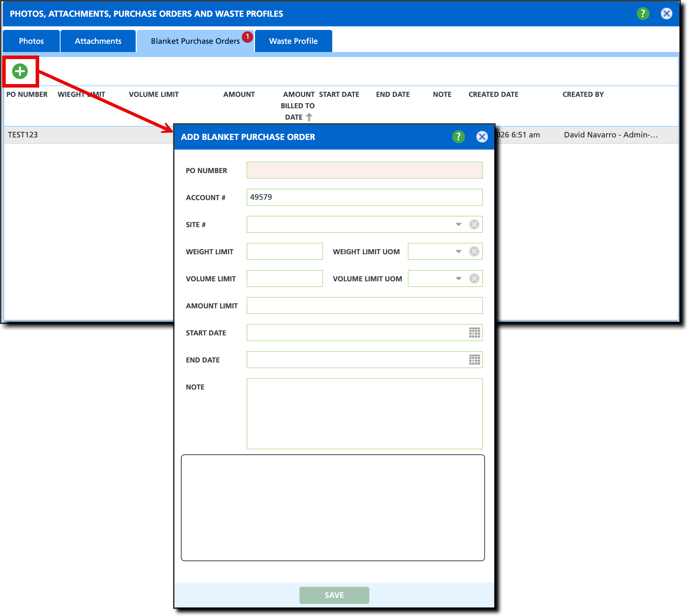Open the Attachments tab
Viewport: 688px width, 616px height.
pyautogui.click(x=98, y=41)
